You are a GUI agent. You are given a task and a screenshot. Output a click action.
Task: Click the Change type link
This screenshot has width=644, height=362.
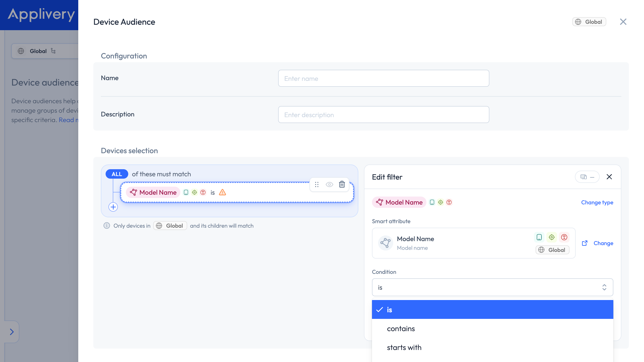(x=597, y=202)
